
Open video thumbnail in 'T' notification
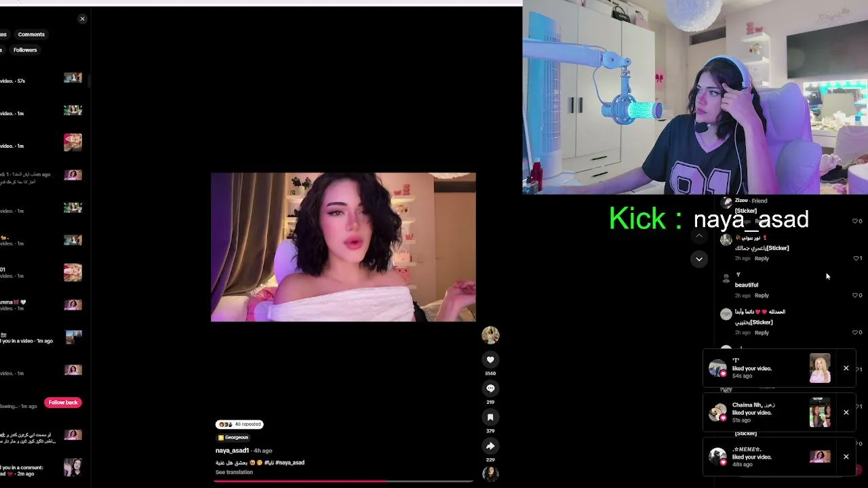tap(820, 369)
